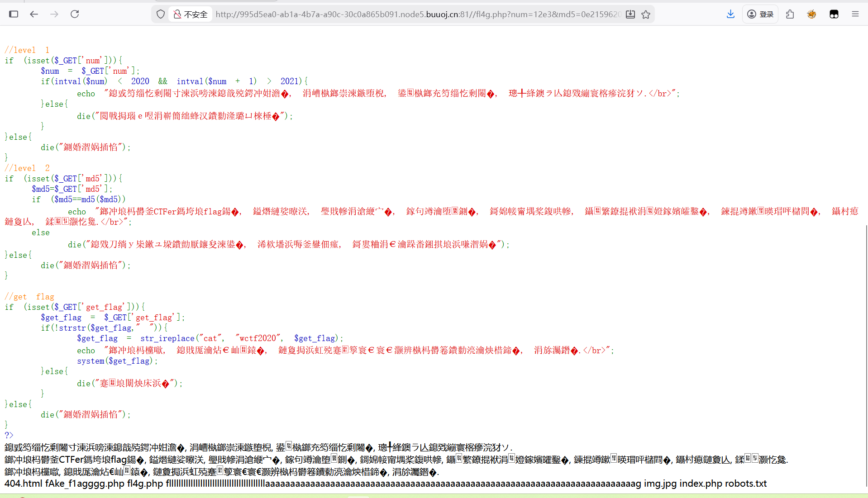Toggle the sidebar with the top-left icon
The height and width of the screenshot is (498, 868).
tap(14, 14)
